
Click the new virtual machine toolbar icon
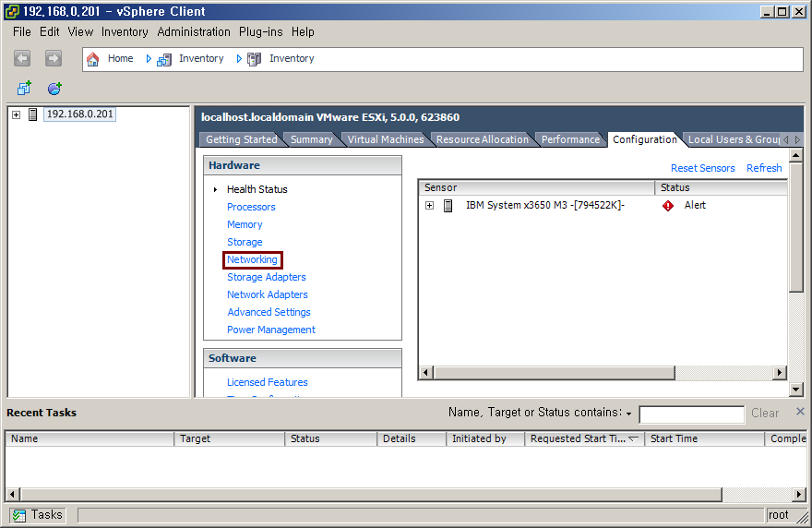[24, 89]
